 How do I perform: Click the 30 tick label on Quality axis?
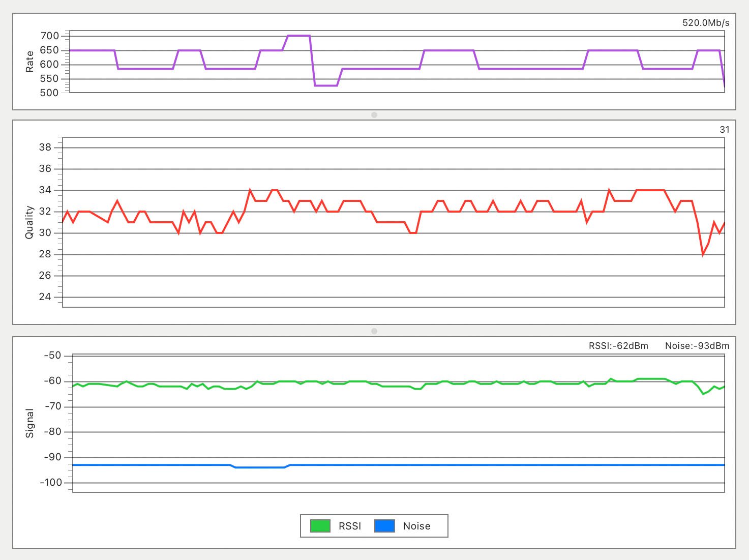45,233
